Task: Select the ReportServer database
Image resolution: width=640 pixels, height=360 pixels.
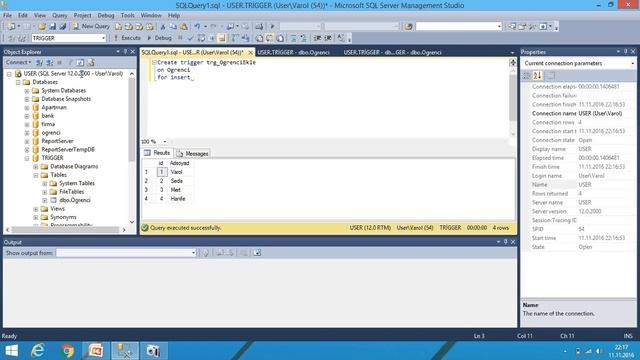Action: point(57,141)
